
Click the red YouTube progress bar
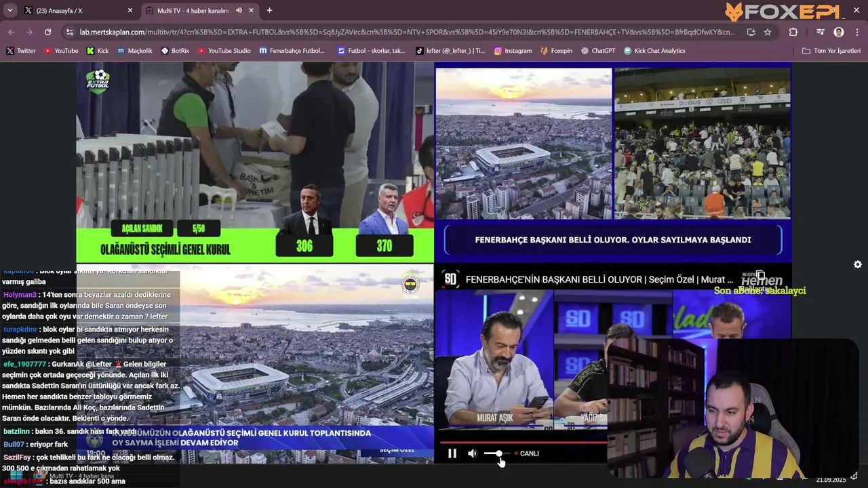click(522, 442)
